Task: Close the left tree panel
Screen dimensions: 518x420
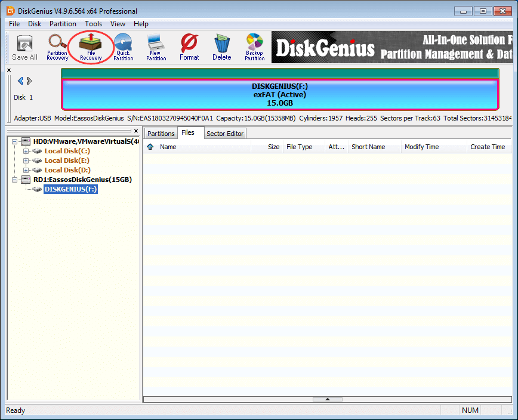Action: click(x=136, y=131)
